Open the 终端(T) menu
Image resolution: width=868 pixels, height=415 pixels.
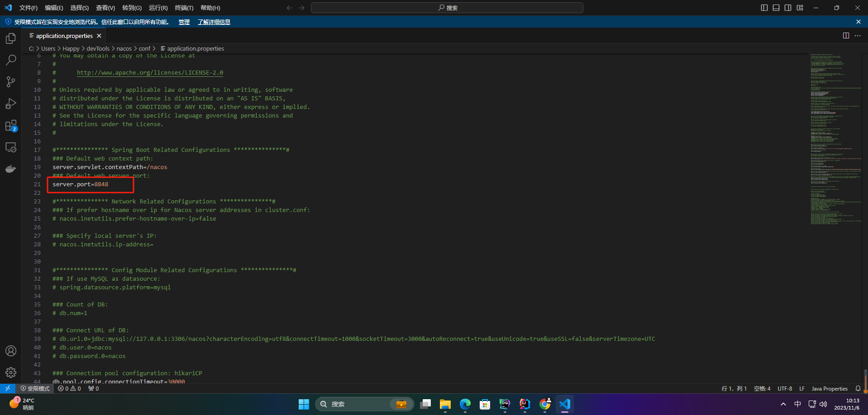coord(184,8)
